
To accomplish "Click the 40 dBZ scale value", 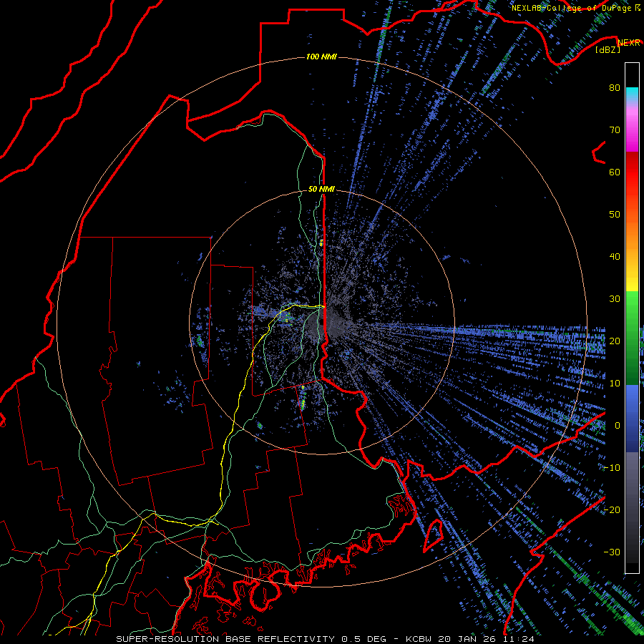I will point(615,257).
